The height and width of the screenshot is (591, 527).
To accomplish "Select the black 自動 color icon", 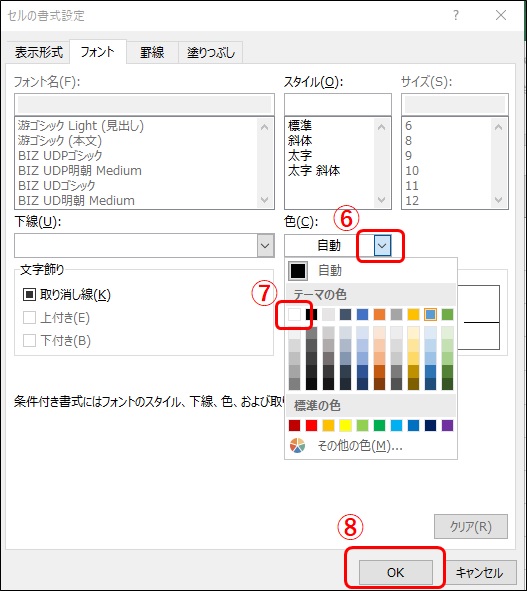I will 298,271.
